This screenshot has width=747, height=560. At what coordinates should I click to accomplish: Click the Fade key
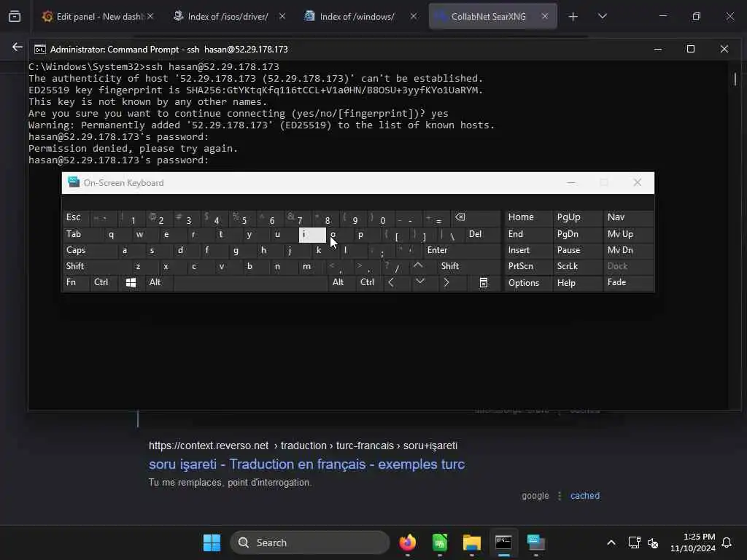click(628, 282)
